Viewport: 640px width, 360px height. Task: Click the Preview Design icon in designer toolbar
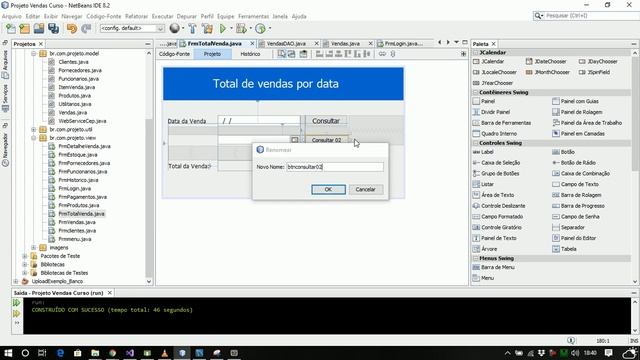tap(303, 54)
